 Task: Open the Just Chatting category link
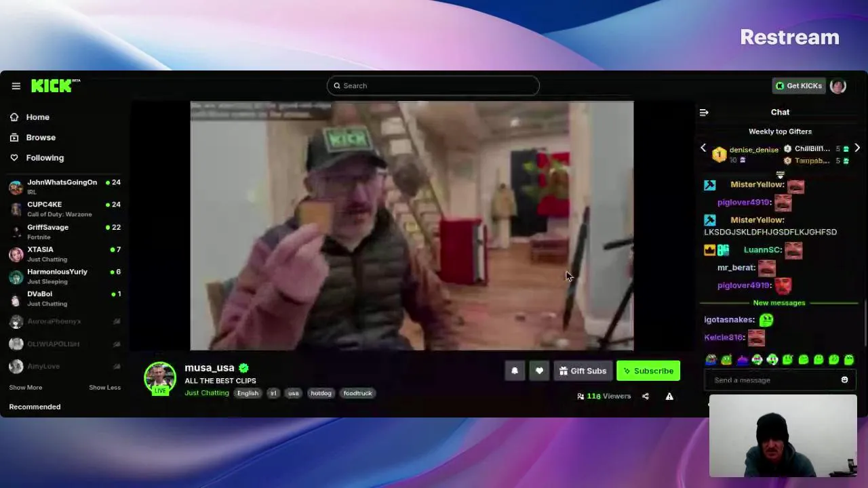(x=207, y=393)
